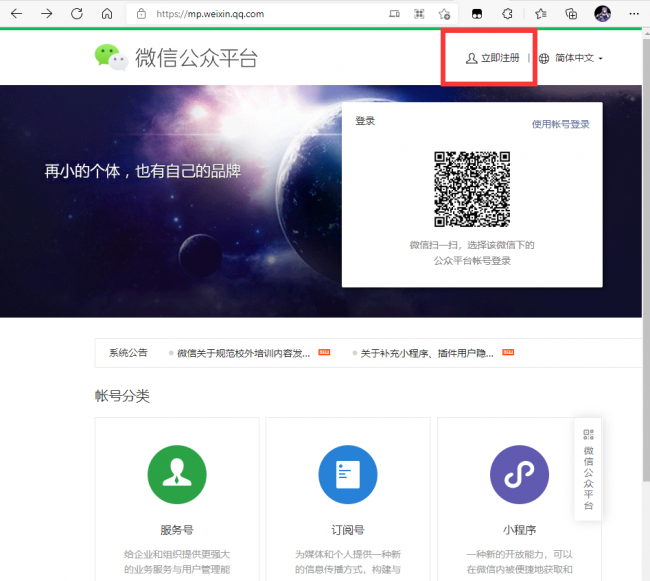This screenshot has width=650, height=581.
Task: View site security lock info
Action: [141, 14]
